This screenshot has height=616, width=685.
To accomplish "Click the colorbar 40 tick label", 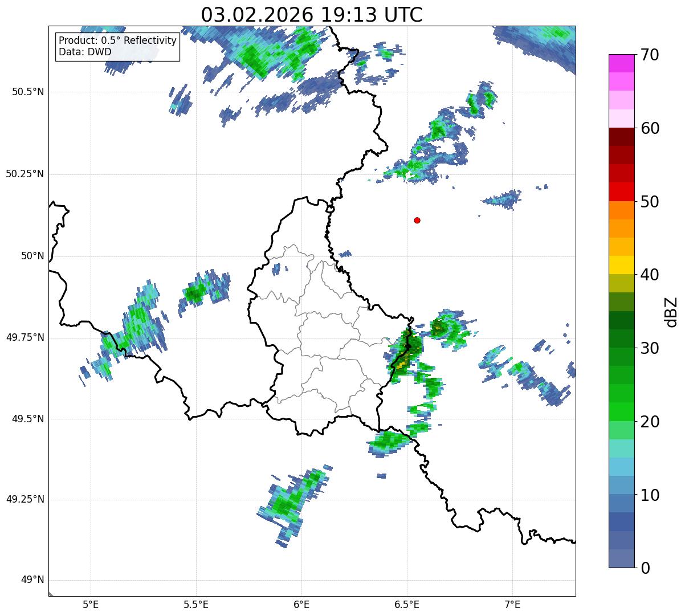I will coord(650,275).
